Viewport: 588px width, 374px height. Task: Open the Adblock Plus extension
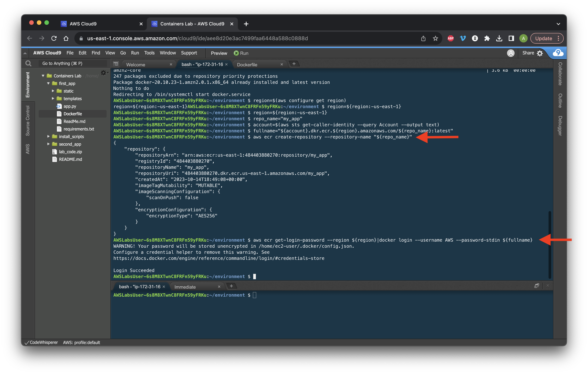450,38
